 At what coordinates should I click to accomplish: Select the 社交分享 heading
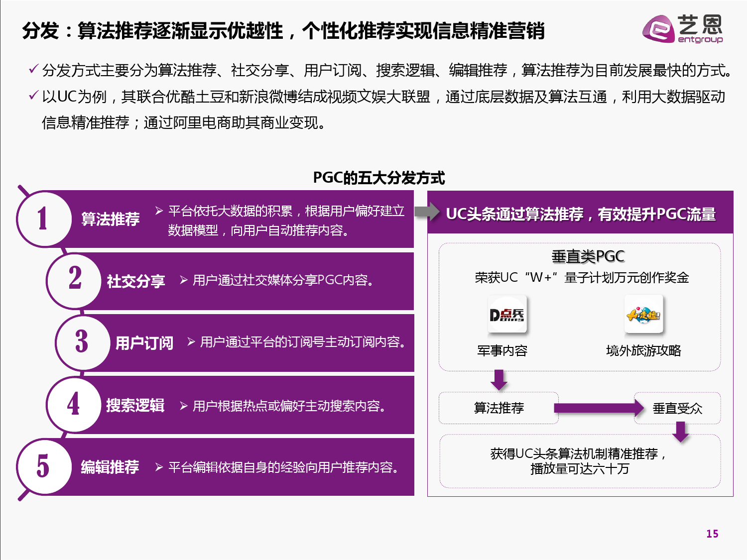pyautogui.click(x=136, y=281)
